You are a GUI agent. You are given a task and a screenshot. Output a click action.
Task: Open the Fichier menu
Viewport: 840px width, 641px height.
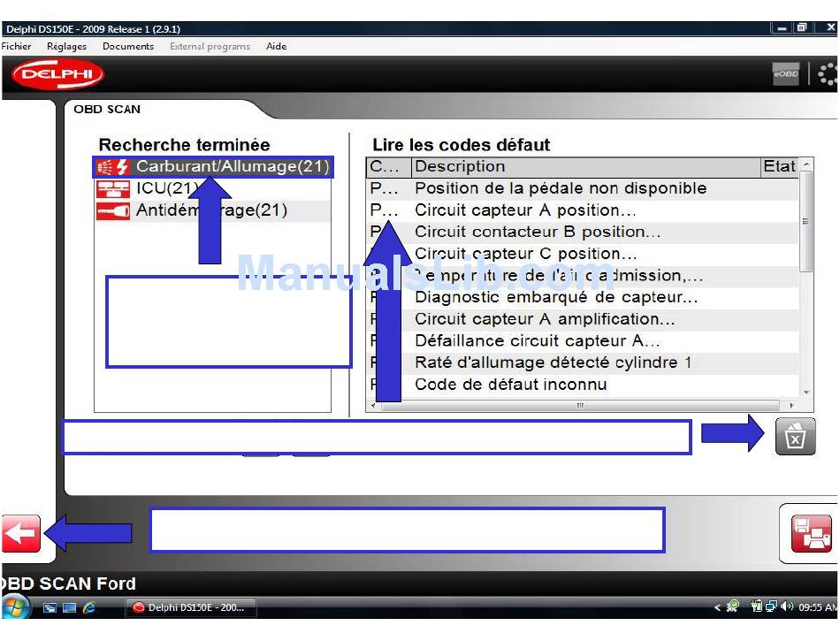(16, 46)
